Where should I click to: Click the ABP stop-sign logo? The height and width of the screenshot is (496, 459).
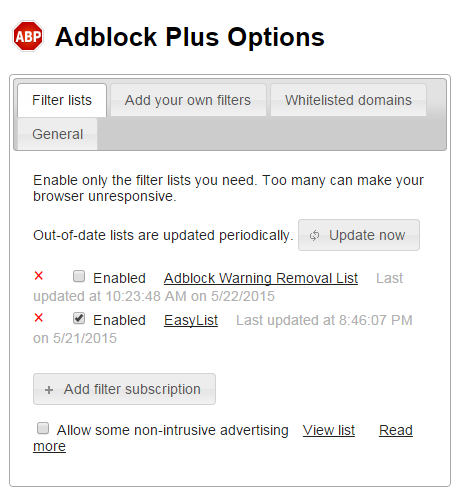(28, 36)
